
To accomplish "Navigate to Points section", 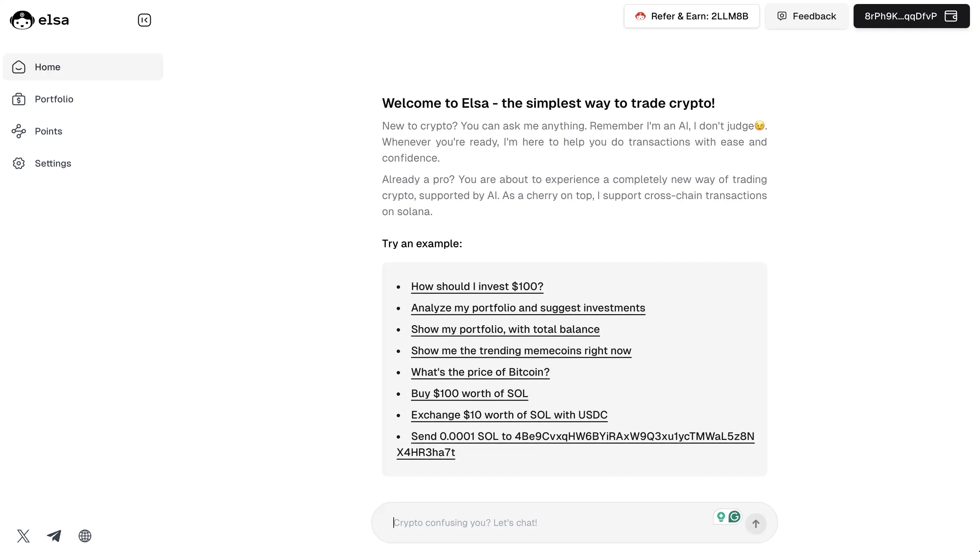I will (48, 130).
